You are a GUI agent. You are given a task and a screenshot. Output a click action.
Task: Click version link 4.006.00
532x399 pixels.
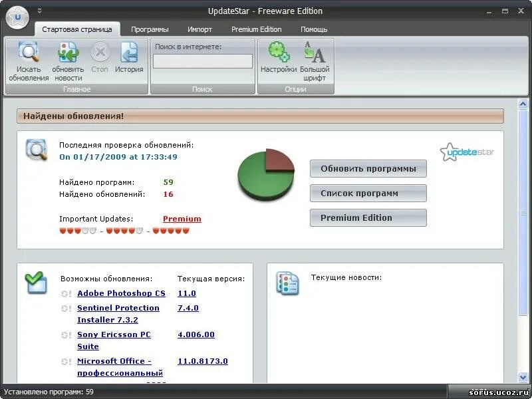[196, 334]
